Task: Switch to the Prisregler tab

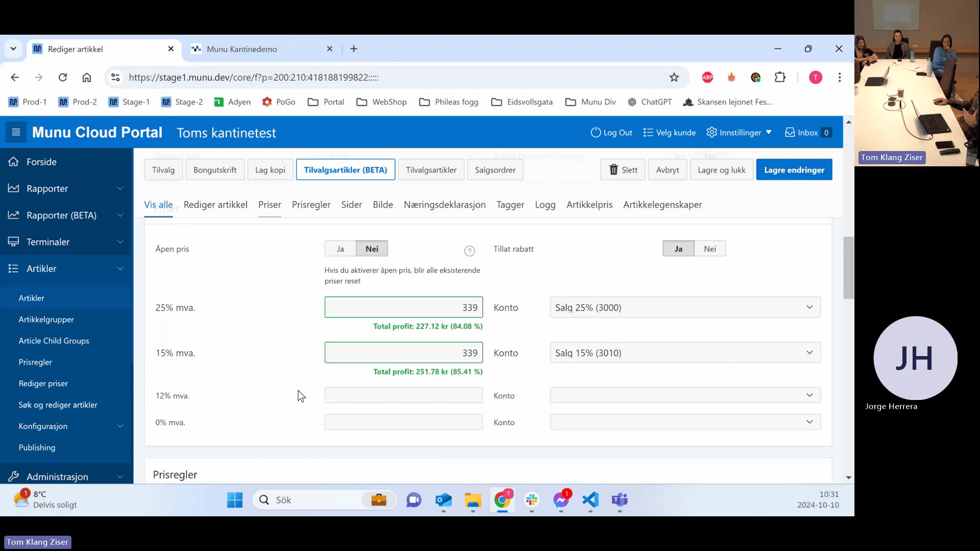Action: click(311, 205)
